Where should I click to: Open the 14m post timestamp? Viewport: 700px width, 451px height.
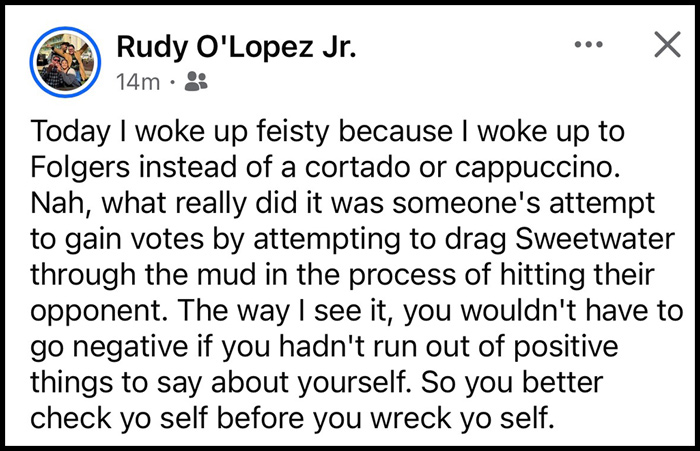coord(138,83)
